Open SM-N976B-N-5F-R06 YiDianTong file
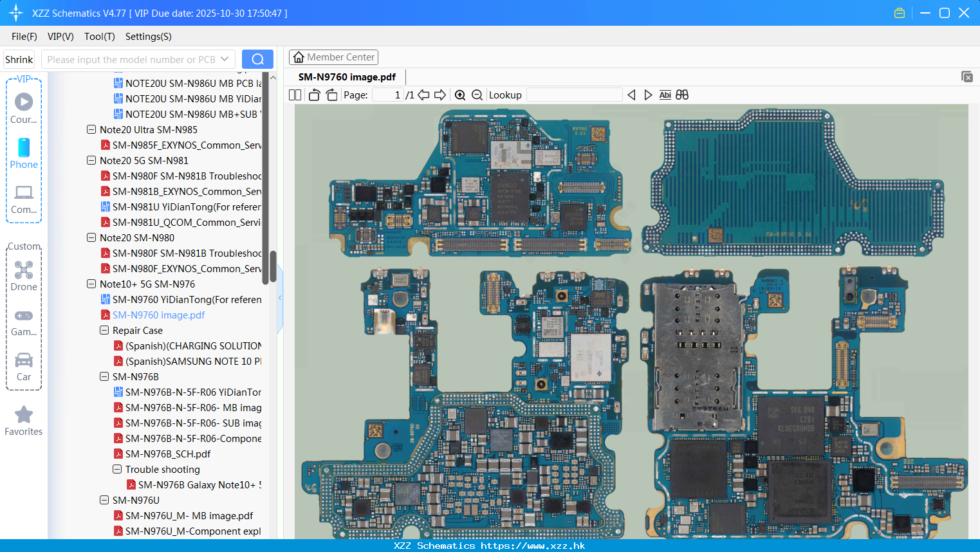Screen dimensions: 980x552 pyautogui.click(x=187, y=392)
